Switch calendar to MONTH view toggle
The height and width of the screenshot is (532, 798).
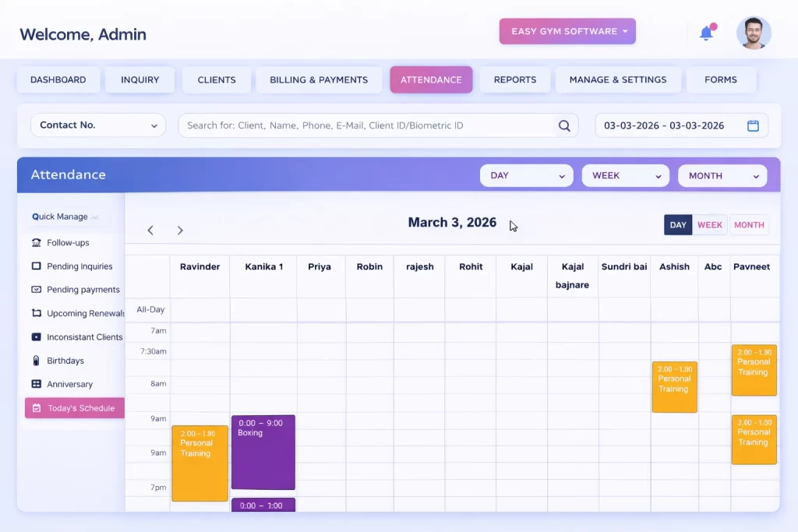coord(749,225)
